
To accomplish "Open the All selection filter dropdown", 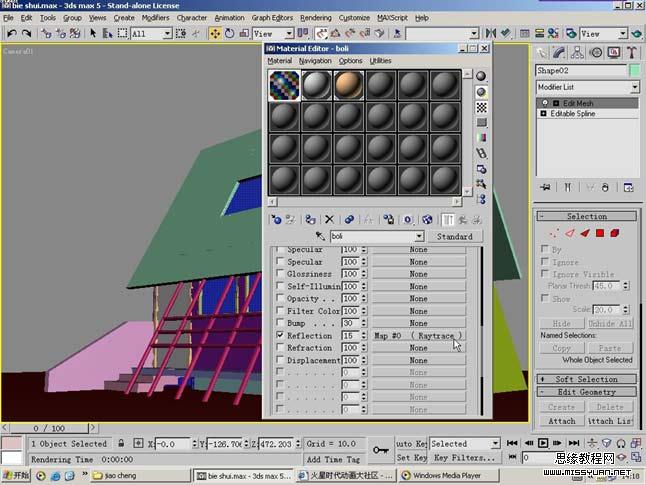I will (x=167, y=33).
